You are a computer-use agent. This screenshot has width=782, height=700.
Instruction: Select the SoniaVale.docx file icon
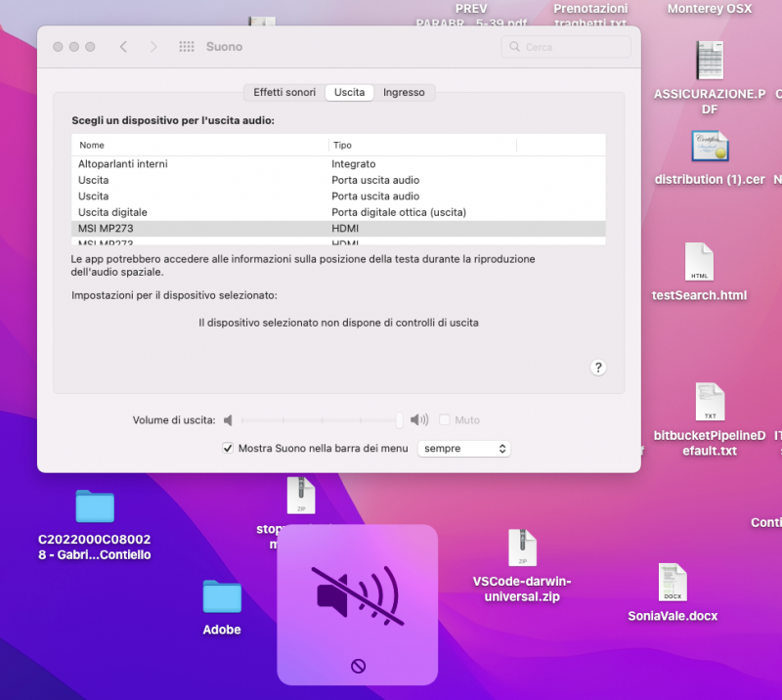point(673,583)
